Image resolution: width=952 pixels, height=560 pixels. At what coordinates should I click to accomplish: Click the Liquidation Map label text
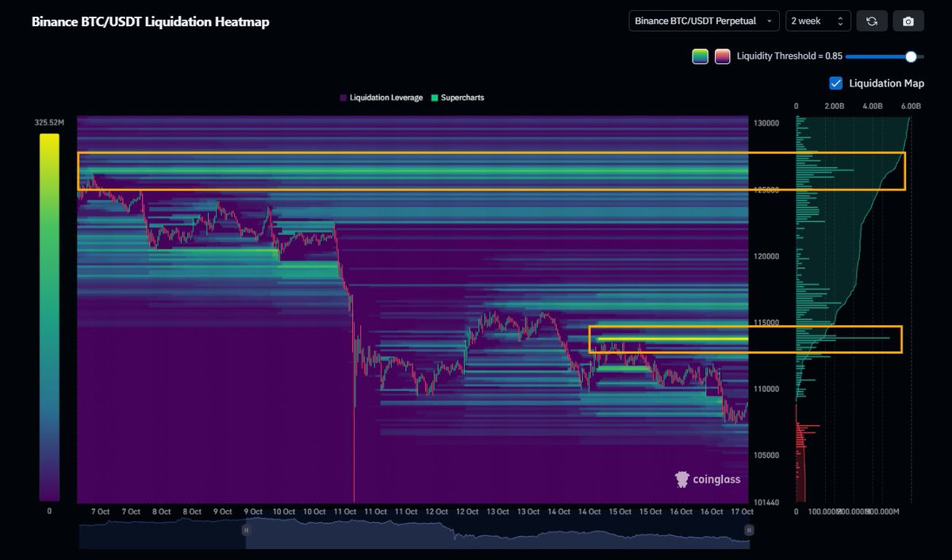tap(886, 83)
